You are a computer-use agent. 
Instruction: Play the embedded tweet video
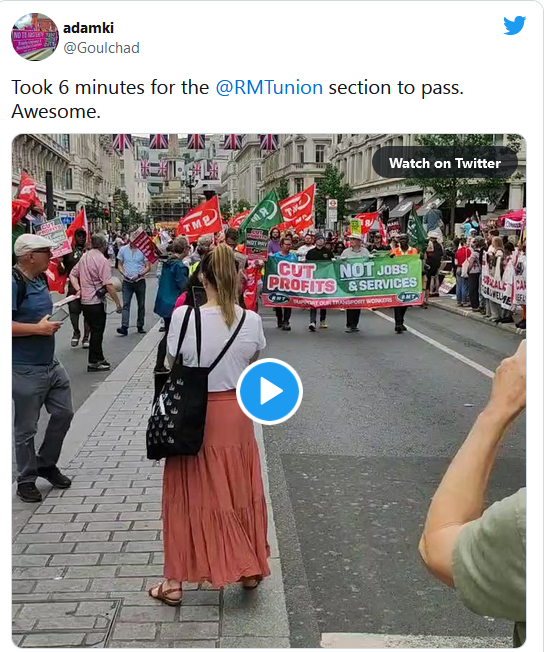tap(269, 391)
